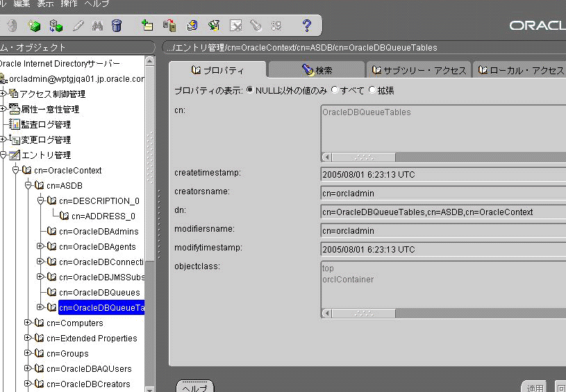Click into the dn value field
The image size is (566, 392).
pyautogui.click(x=444, y=212)
